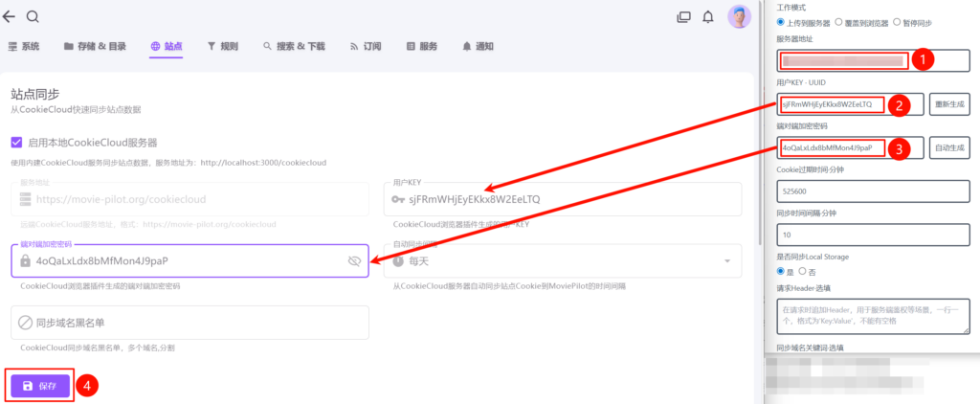The width and height of the screenshot is (980, 404).
Task: Uncheck 启用本地CookieCloud服务器 checkbox
Action: click(16, 142)
